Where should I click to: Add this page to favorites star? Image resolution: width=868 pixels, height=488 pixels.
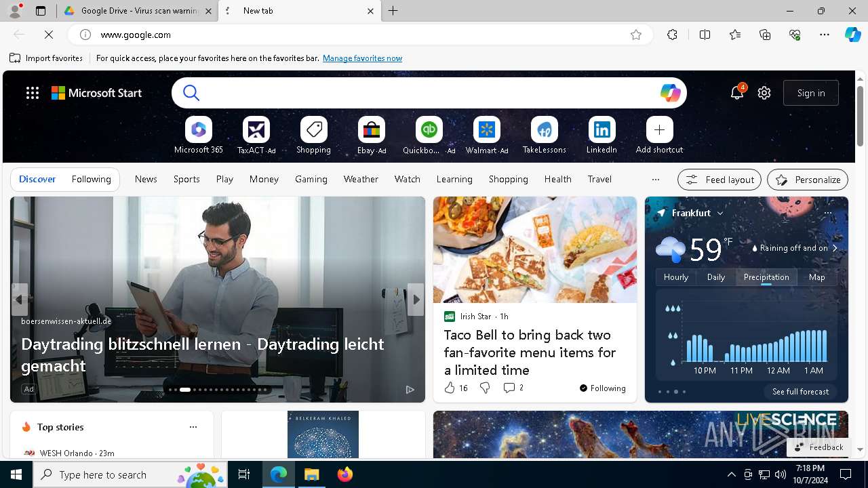click(x=636, y=35)
